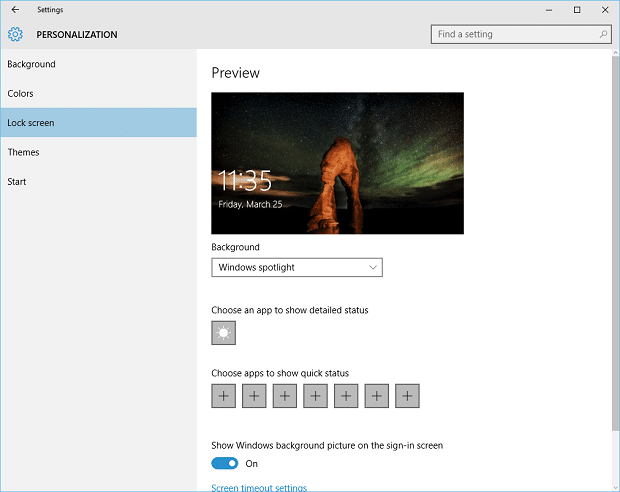Click the seventh quick status plus slot
Viewport: 620px width, 492px height.
click(x=407, y=396)
